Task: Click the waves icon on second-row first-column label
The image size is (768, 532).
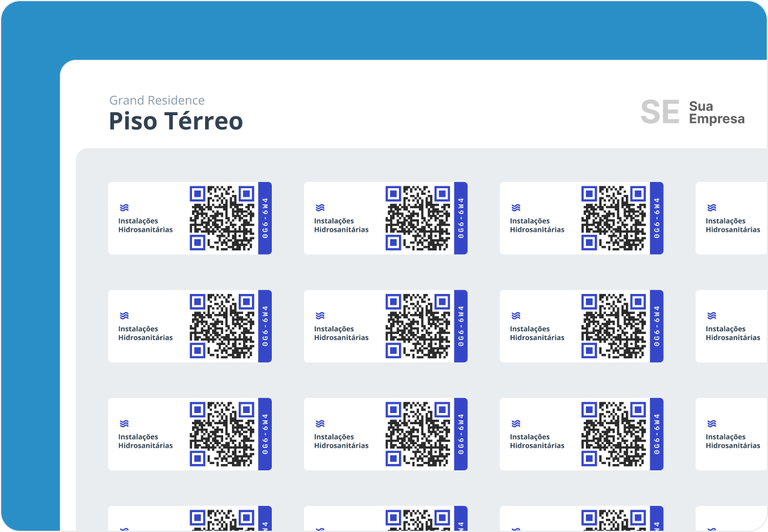Action: [x=124, y=316]
